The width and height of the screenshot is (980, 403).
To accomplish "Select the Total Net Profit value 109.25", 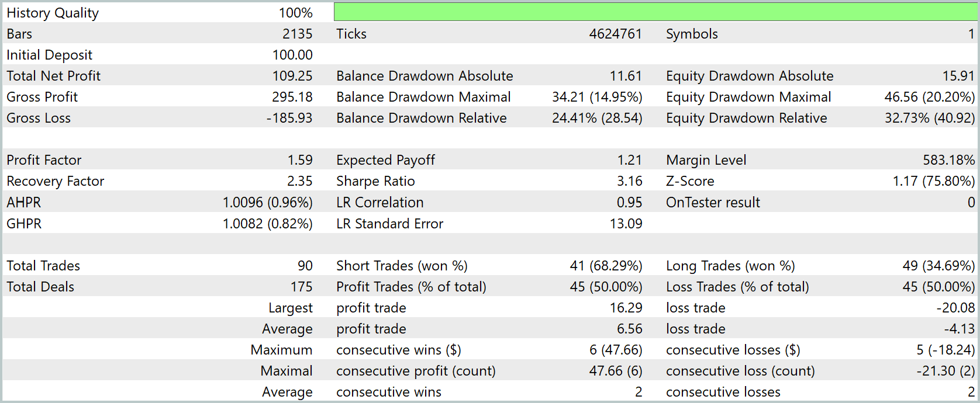I will tap(292, 76).
